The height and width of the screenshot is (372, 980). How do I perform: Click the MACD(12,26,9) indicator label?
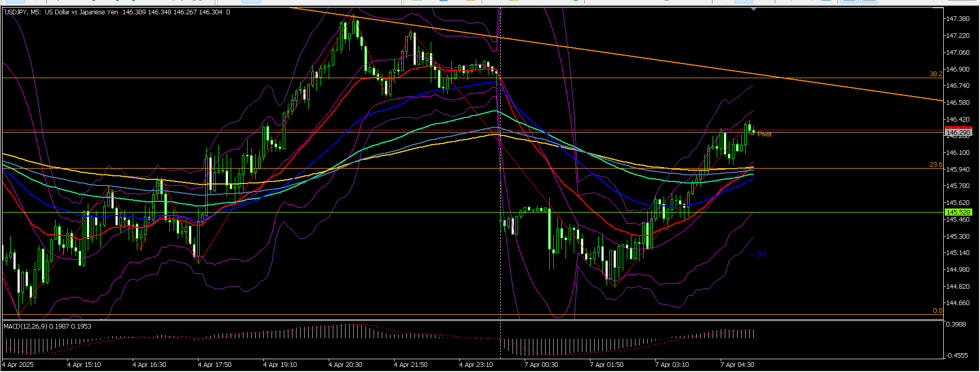[x=47, y=326]
